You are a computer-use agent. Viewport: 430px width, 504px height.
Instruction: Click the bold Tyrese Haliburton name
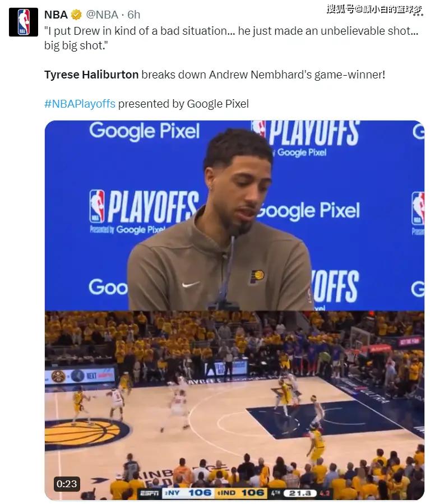click(x=91, y=75)
